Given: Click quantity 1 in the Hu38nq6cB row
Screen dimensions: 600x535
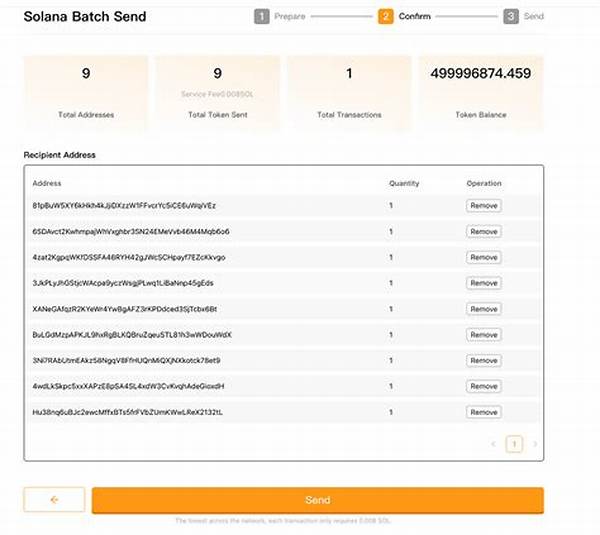Looking at the screenshot, I should pyautogui.click(x=391, y=412).
